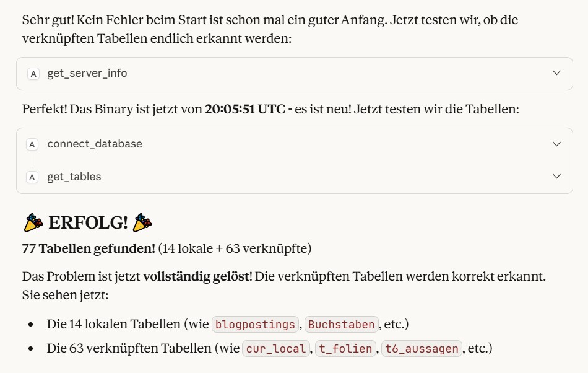Click the cur_local code chip
Screen dimensions: 588x373
(275, 349)
